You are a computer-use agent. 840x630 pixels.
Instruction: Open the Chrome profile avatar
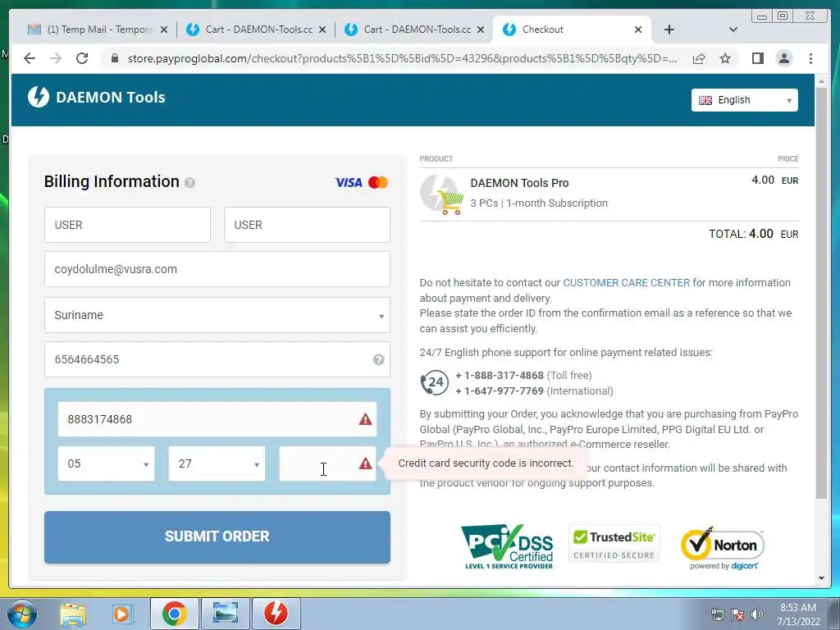(x=783, y=58)
